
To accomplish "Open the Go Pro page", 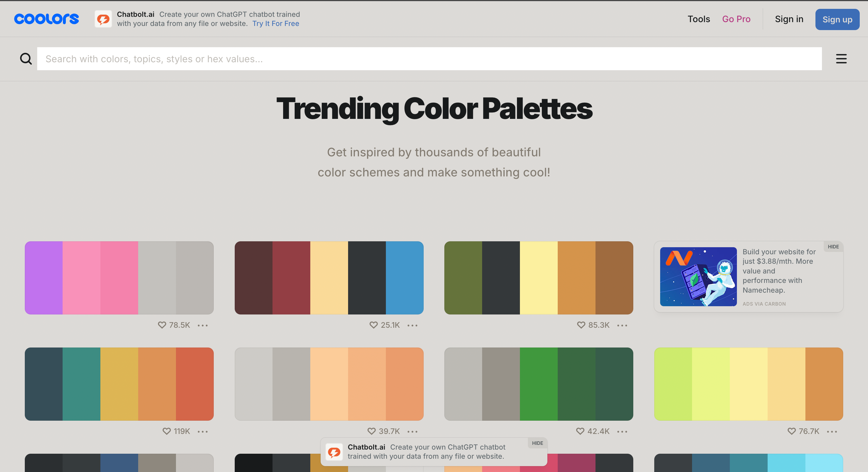I will click(736, 19).
